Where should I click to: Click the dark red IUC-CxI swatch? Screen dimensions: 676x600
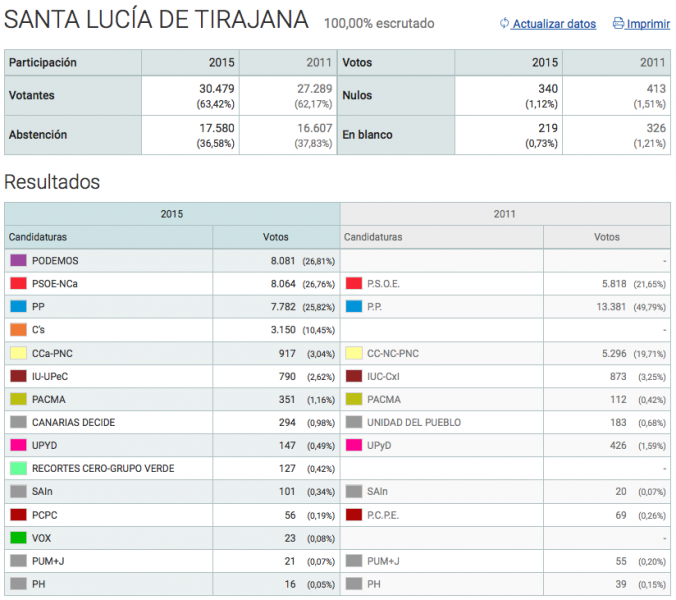(x=354, y=376)
